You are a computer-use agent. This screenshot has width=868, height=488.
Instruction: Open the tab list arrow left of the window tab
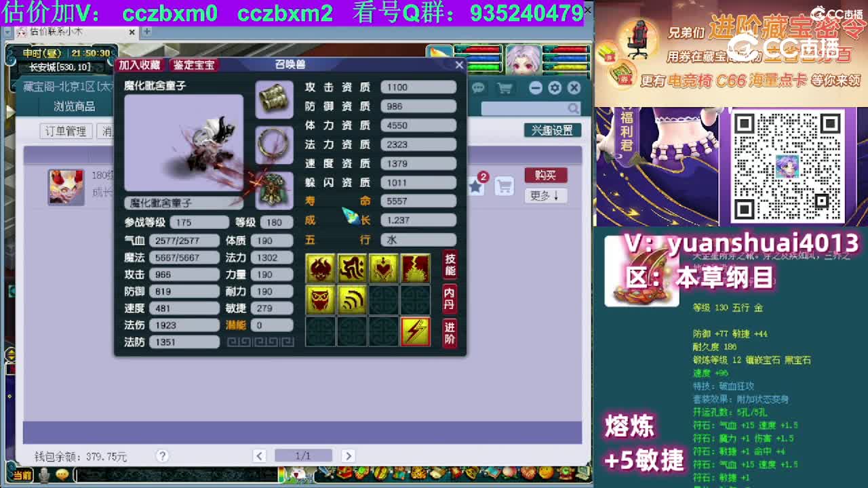click(x=7, y=32)
